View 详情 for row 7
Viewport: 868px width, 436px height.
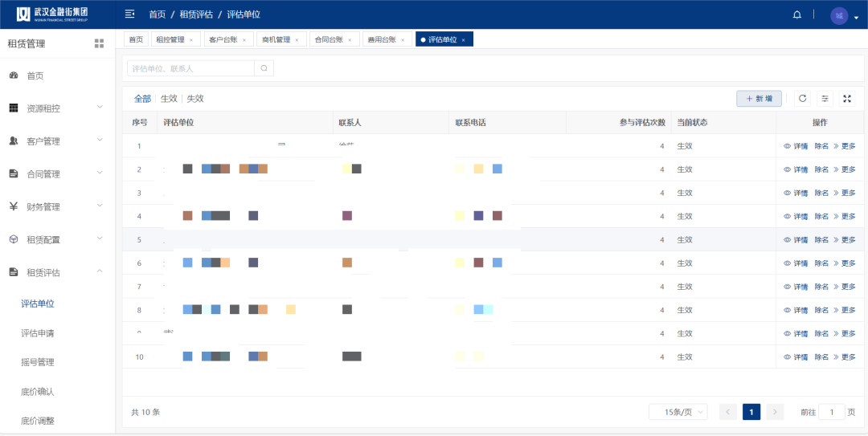point(796,287)
